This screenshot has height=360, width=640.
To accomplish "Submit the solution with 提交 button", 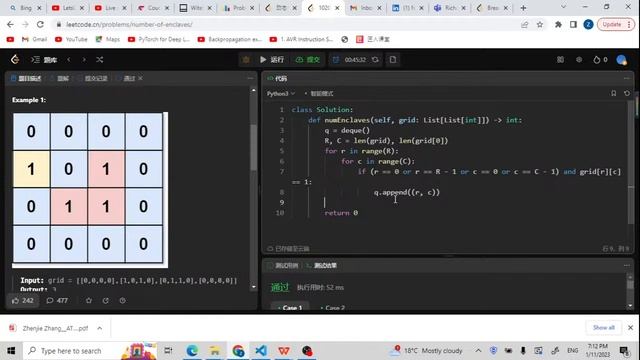I will pos(308,60).
